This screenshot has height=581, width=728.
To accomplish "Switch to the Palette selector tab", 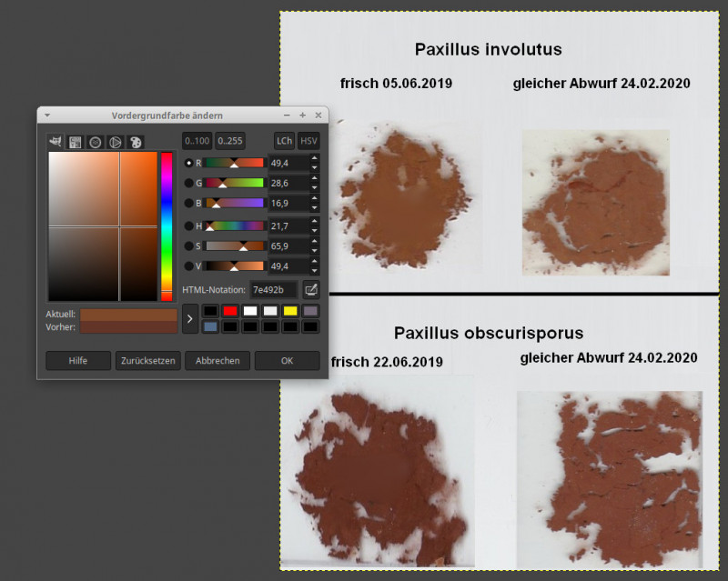I will (x=136, y=142).
